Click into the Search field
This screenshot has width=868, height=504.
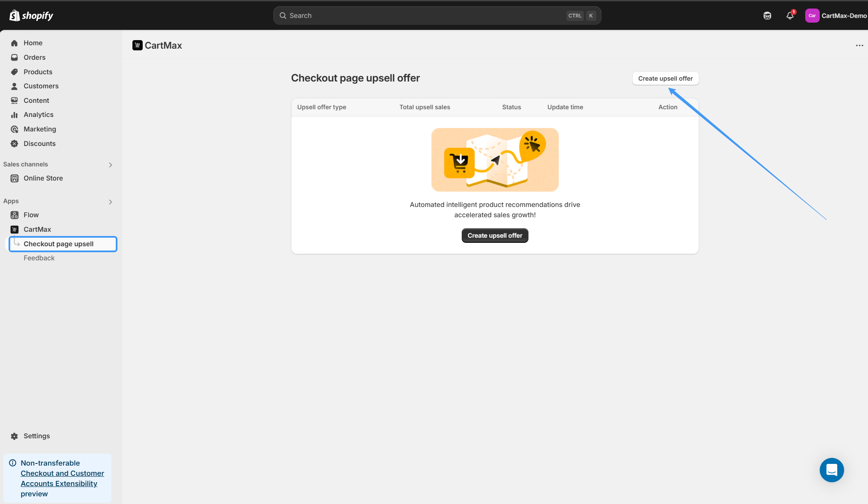(427, 16)
